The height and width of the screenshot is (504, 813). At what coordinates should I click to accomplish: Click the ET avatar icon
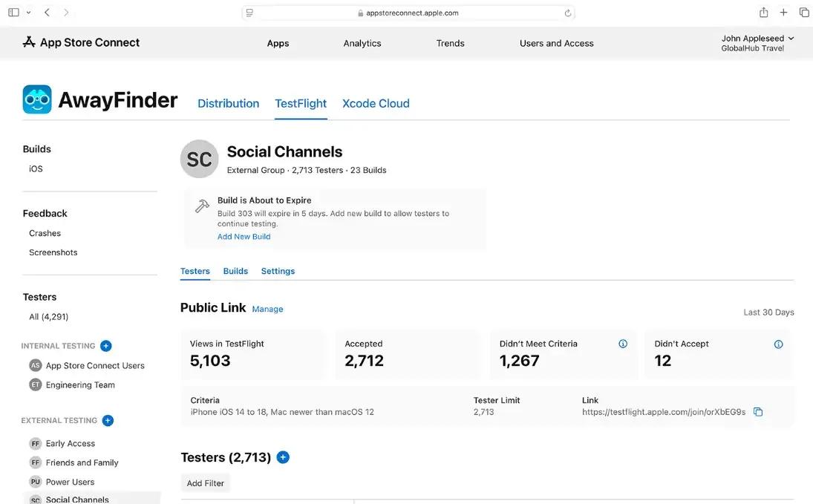coord(35,384)
